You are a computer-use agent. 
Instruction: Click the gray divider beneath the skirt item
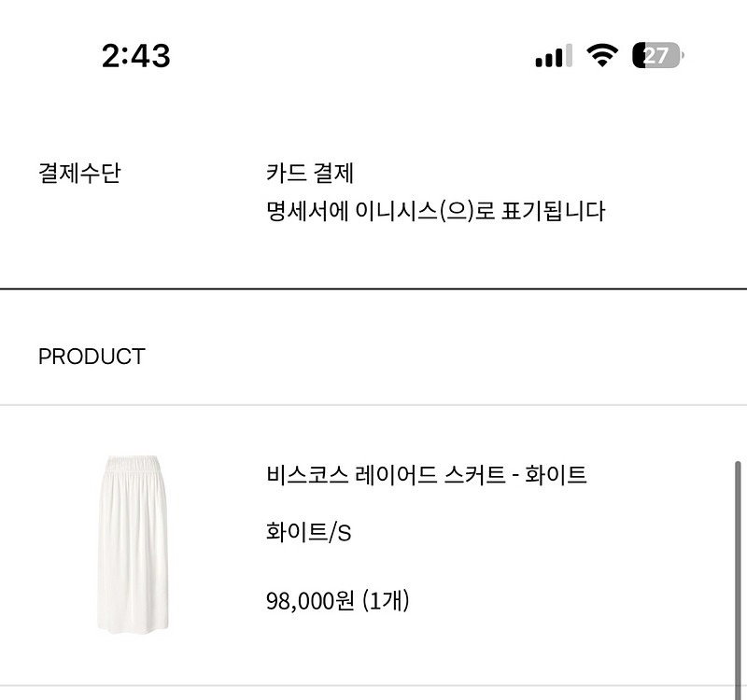tap(373, 686)
